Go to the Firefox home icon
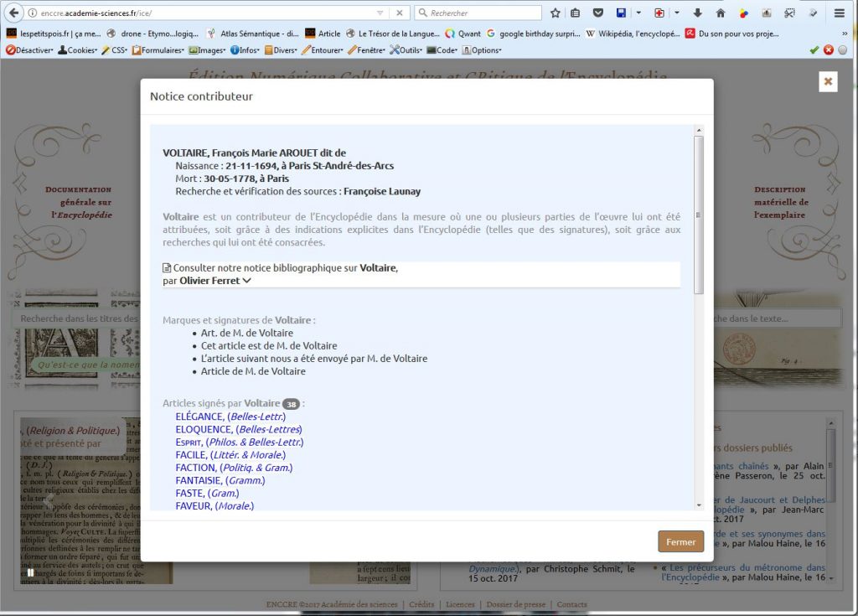858x616 pixels. click(x=721, y=13)
